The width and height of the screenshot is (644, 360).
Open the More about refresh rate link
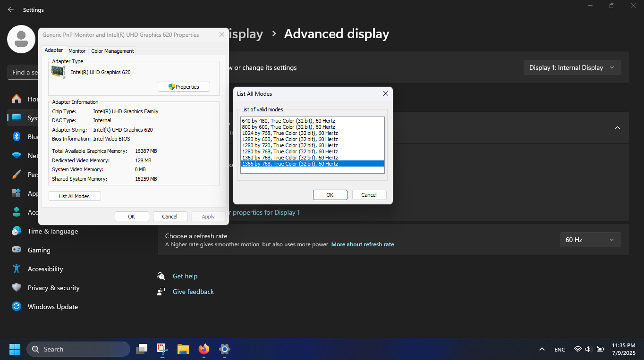(x=363, y=244)
